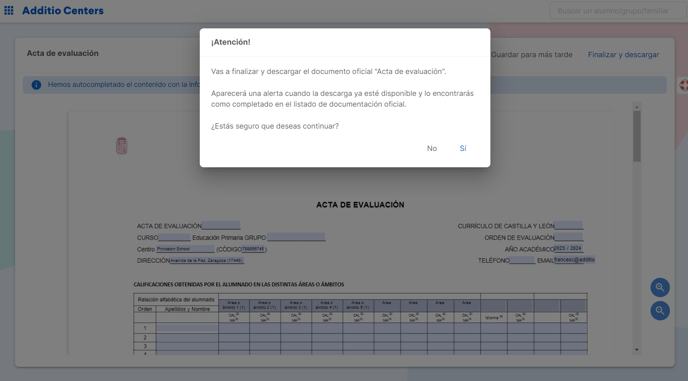Click the document scrollbar down arrow
This screenshot has width=688, height=381.
pyautogui.click(x=637, y=350)
